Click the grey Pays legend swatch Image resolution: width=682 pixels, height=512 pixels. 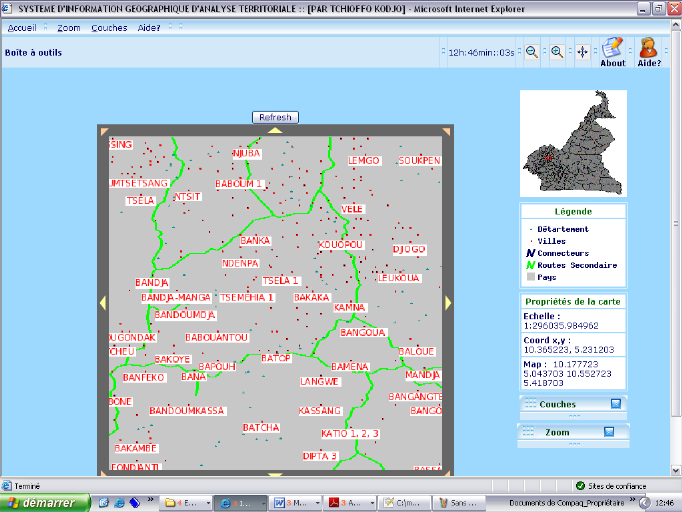click(530, 277)
